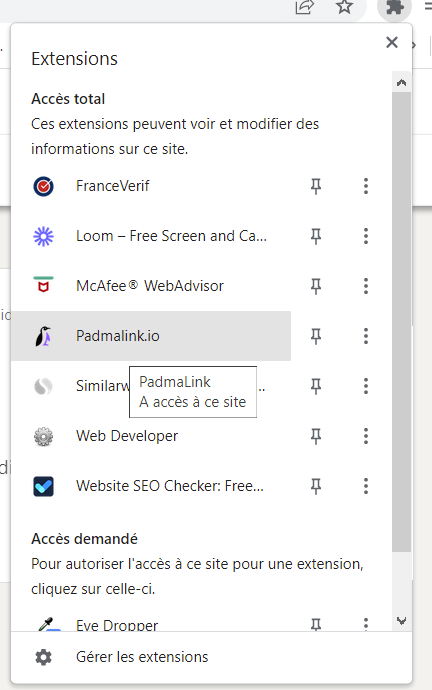Pin Eye Dropper to the toolbar
This screenshot has width=432, height=690.
pyautogui.click(x=316, y=624)
